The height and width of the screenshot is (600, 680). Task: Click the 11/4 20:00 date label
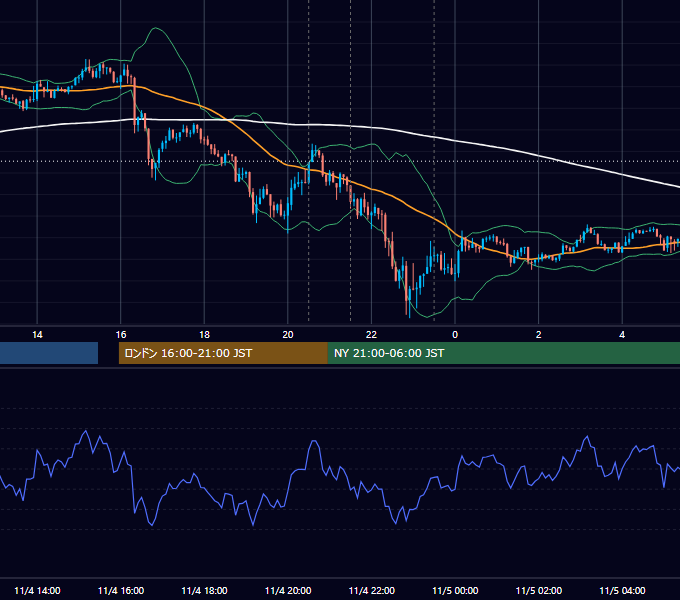(288, 590)
